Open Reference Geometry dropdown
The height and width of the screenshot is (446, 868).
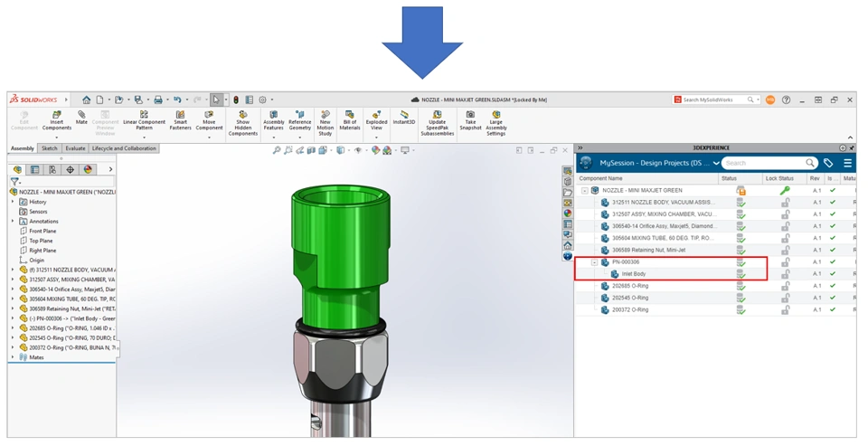point(299,137)
